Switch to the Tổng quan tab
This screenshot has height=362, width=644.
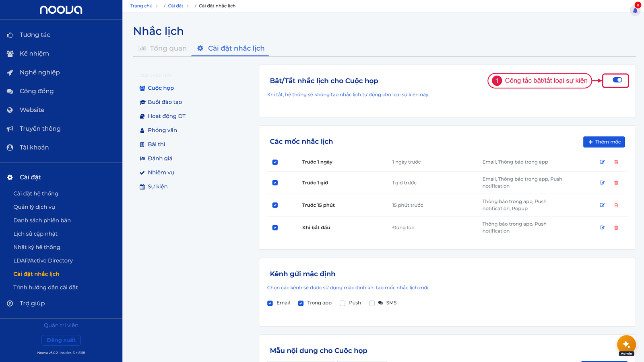(x=163, y=48)
